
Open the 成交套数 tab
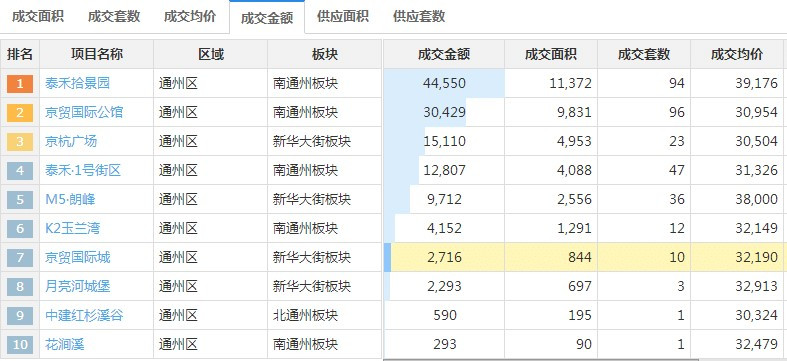[114, 17]
